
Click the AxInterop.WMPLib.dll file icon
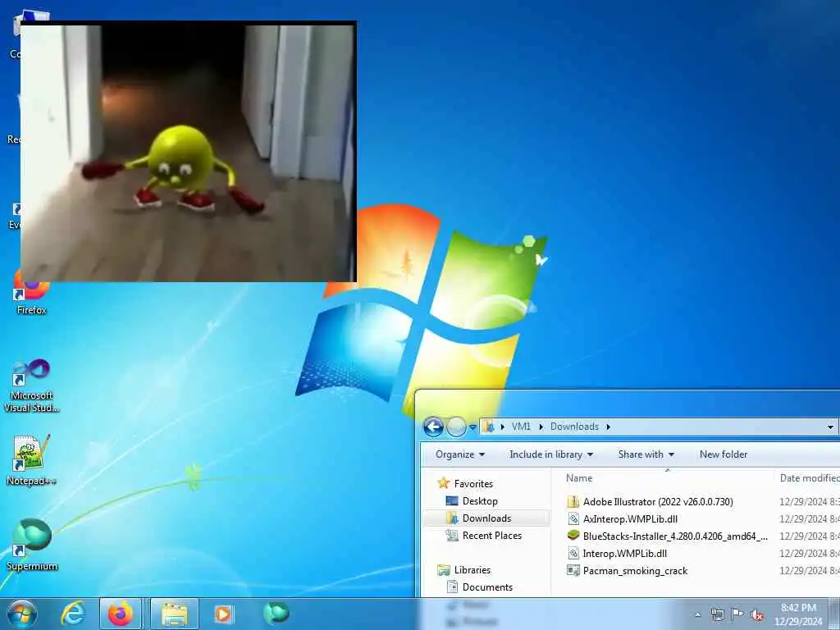[x=573, y=518]
